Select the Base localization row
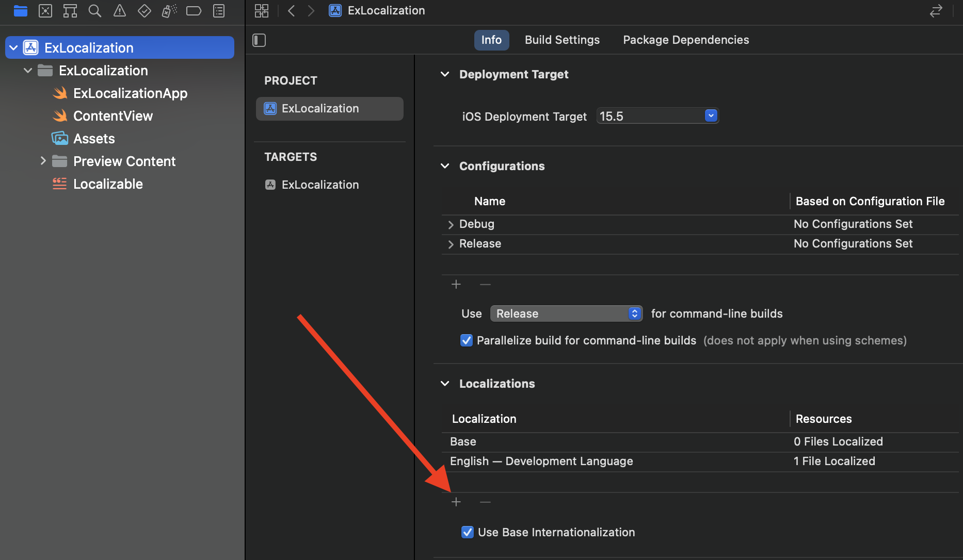 coord(700,442)
